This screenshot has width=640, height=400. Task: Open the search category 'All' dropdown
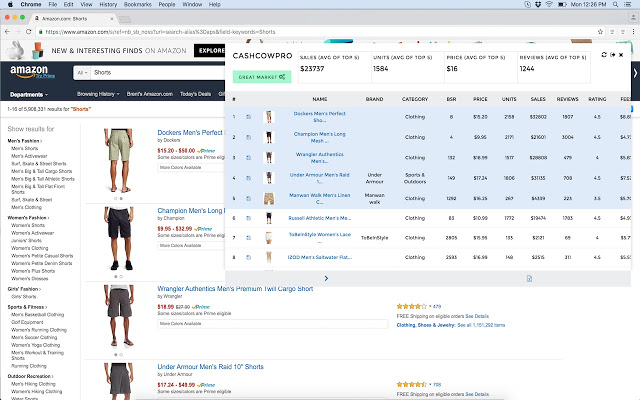pyautogui.click(x=81, y=73)
